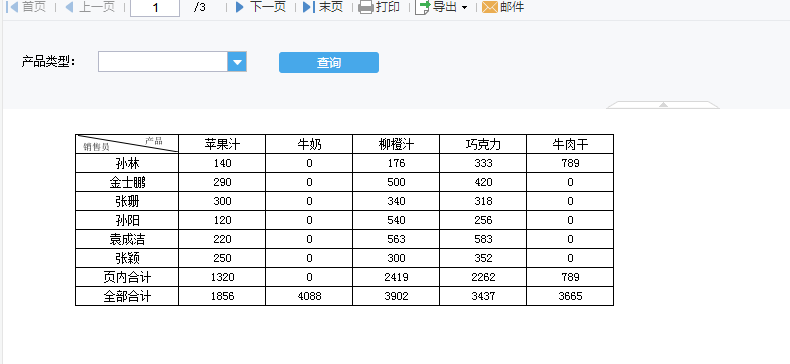The height and width of the screenshot is (364, 790).
Task: Click into the 产品类型 combo box field
Action: tap(163, 62)
